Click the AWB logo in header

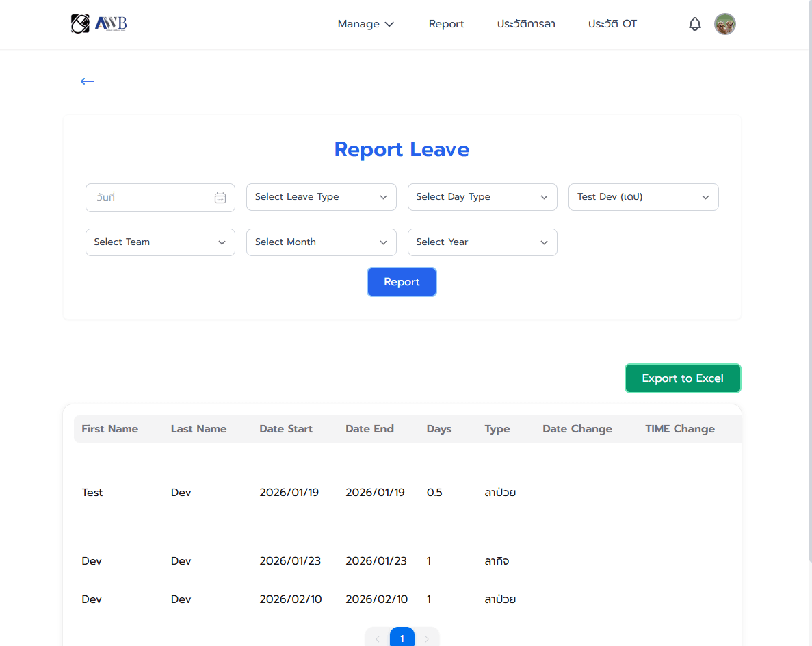tap(99, 24)
